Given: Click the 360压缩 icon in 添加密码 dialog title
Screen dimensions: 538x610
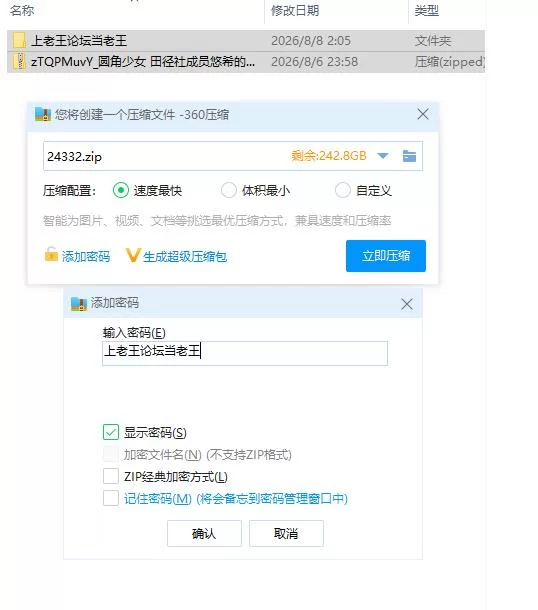Looking at the screenshot, I should [79, 303].
